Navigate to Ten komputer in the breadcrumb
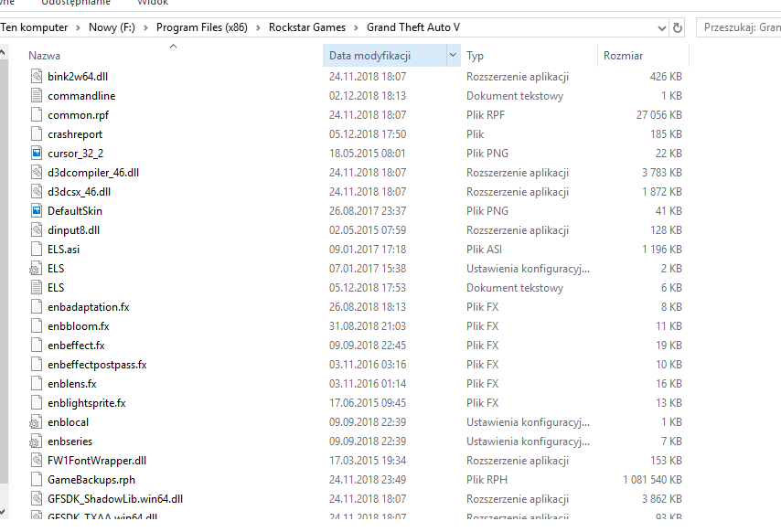781x532 pixels. click(x=34, y=27)
